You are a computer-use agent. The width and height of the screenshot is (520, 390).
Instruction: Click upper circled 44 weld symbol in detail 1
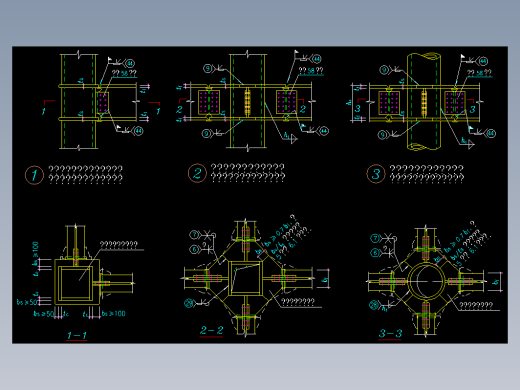coord(130,63)
